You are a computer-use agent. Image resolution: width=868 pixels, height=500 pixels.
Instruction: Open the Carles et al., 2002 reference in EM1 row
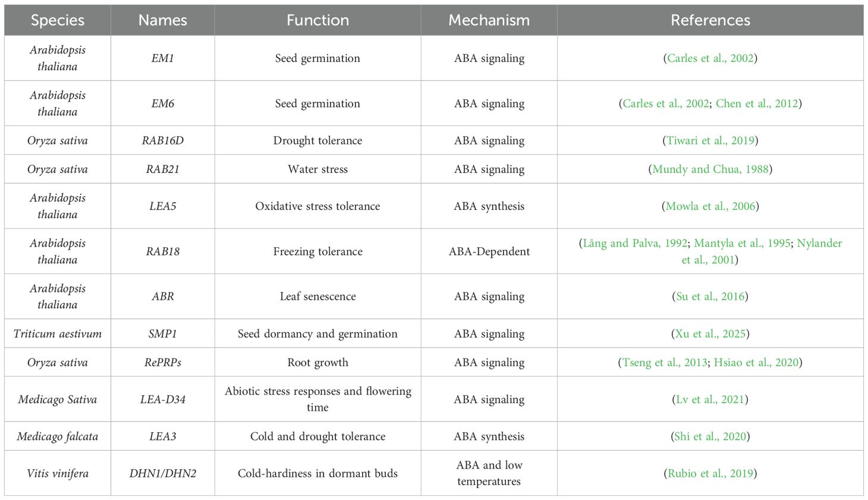pos(710,58)
